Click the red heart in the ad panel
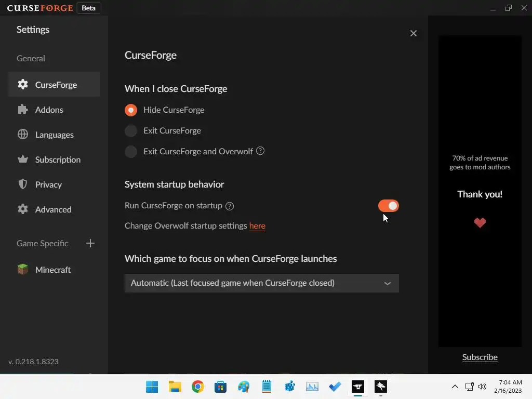The height and width of the screenshot is (399, 532). click(480, 222)
